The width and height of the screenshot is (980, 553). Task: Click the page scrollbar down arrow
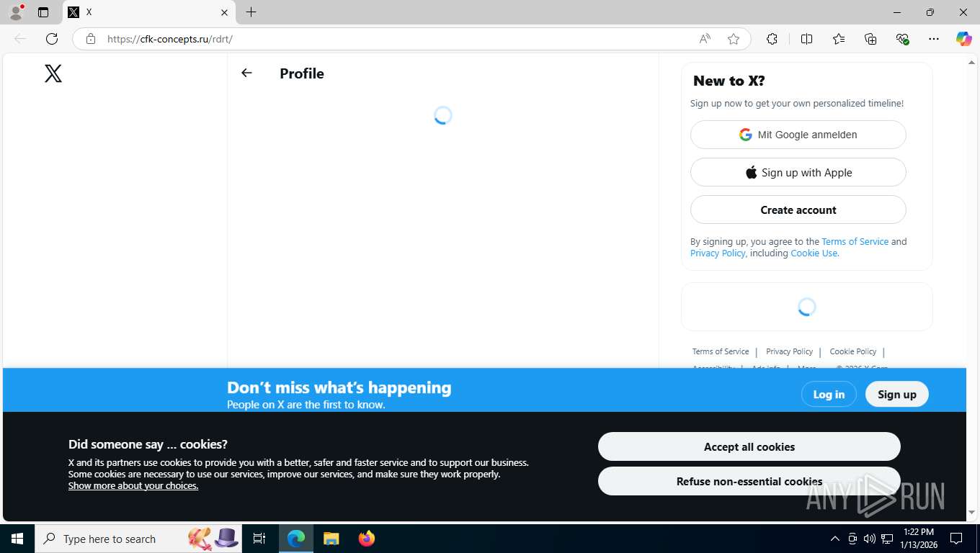971,513
